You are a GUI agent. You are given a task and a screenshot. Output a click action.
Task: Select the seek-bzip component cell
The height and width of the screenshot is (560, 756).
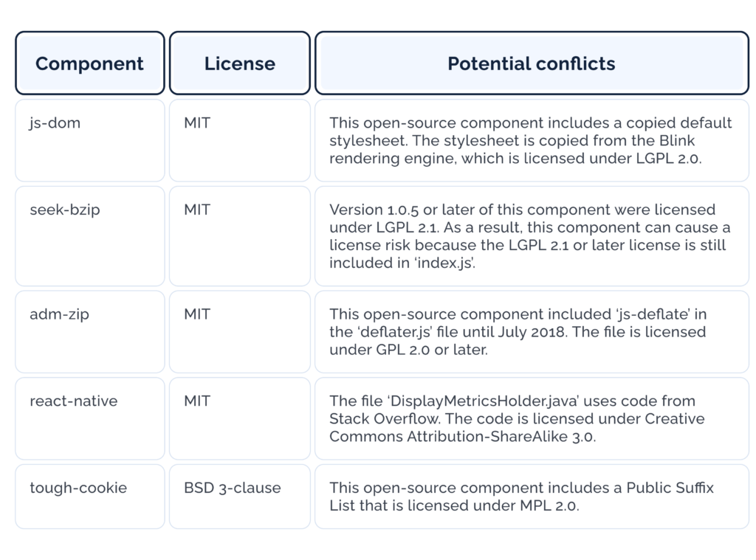click(x=89, y=236)
